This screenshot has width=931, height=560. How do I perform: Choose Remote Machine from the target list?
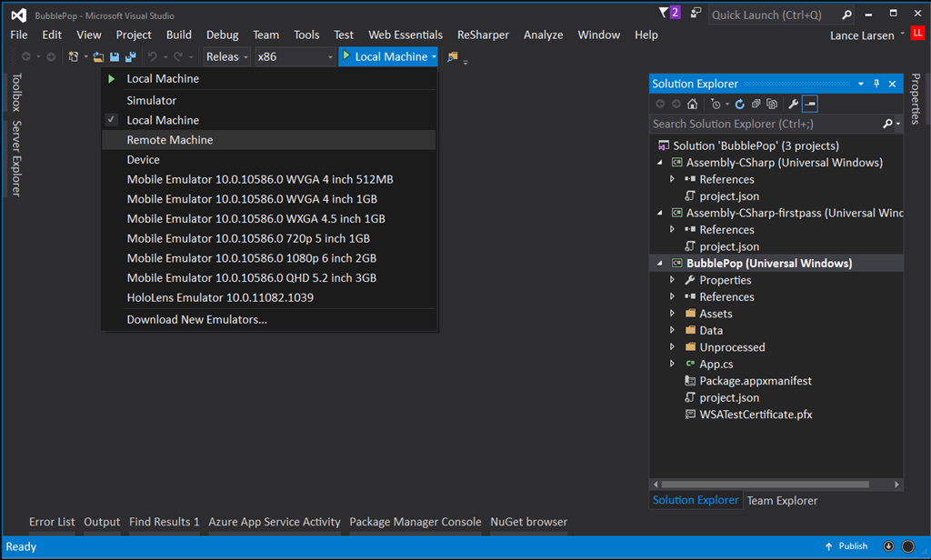point(269,140)
